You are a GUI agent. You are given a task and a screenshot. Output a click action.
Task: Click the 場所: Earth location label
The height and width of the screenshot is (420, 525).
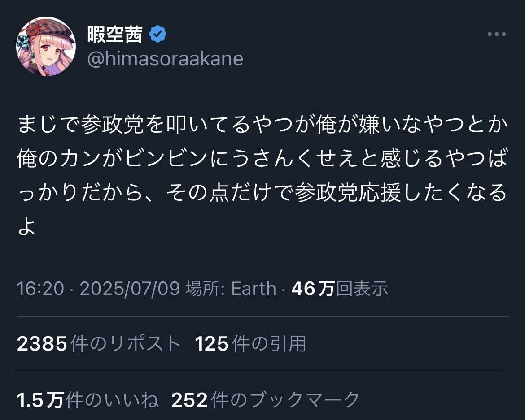[x=231, y=288]
